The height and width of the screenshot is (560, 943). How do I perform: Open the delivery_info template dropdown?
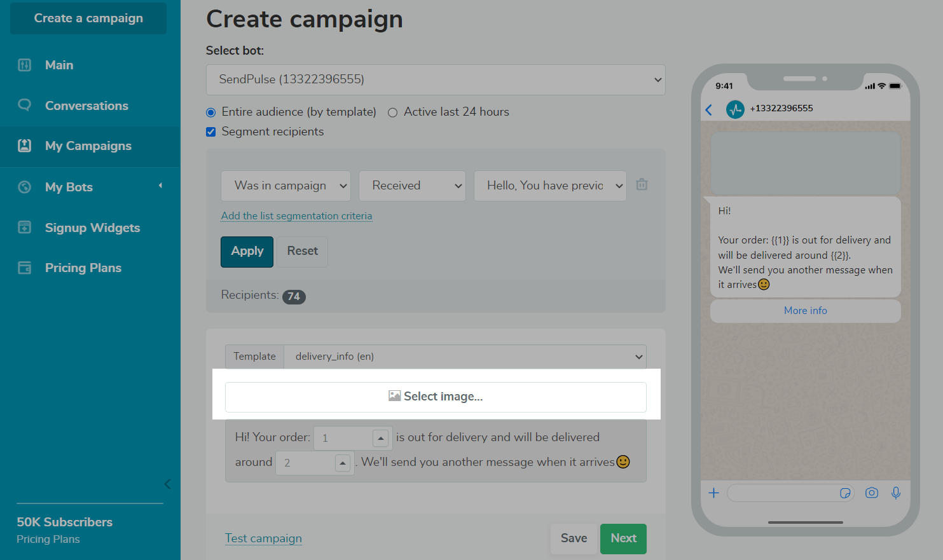[465, 357]
